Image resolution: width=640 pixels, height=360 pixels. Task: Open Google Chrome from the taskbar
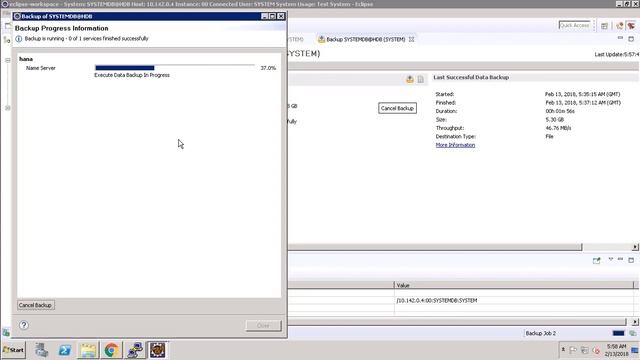tap(111, 350)
